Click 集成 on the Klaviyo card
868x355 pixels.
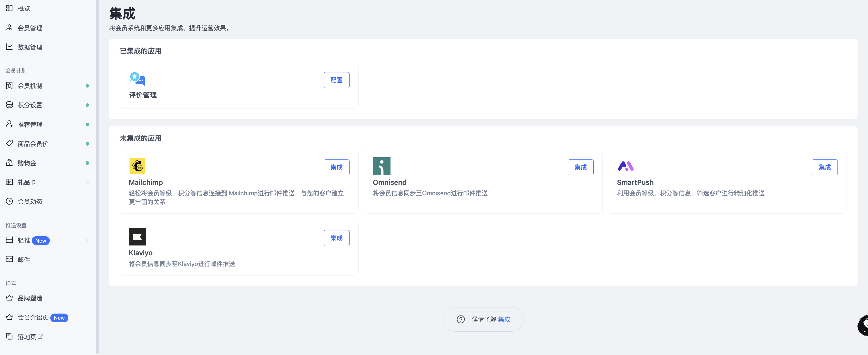(336, 237)
